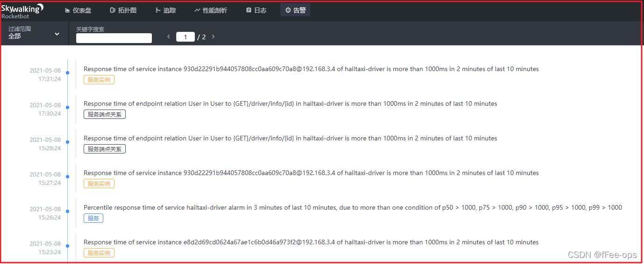Open the 追踪 trace tab

tap(166, 10)
